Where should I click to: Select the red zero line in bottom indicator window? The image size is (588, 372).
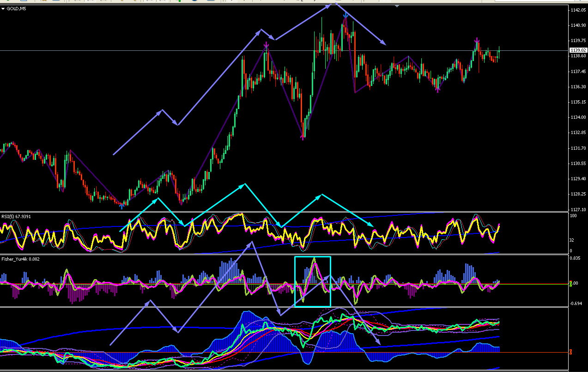(284, 353)
